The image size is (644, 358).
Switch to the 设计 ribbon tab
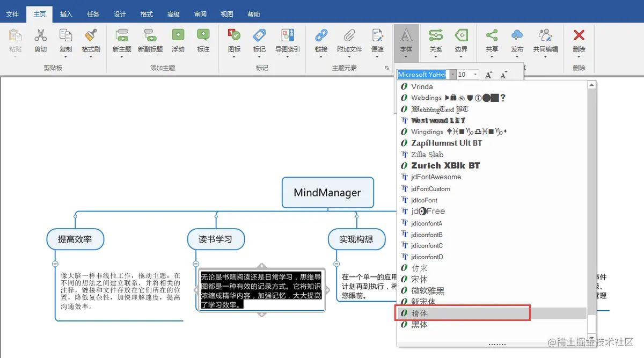[120, 14]
